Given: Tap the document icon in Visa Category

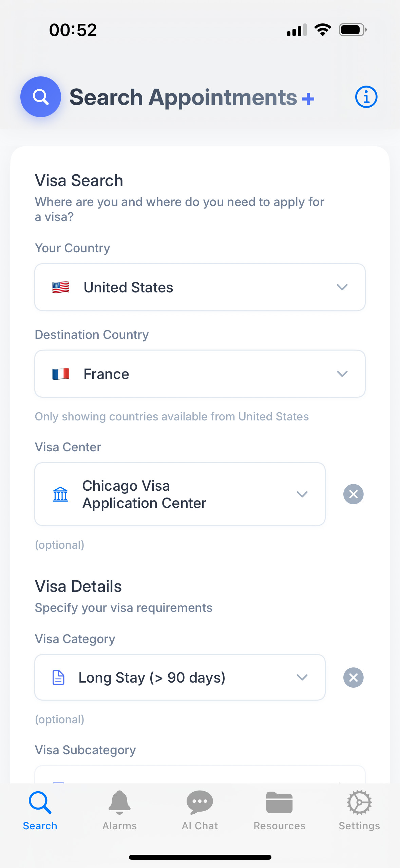Looking at the screenshot, I should click(58, 677).
